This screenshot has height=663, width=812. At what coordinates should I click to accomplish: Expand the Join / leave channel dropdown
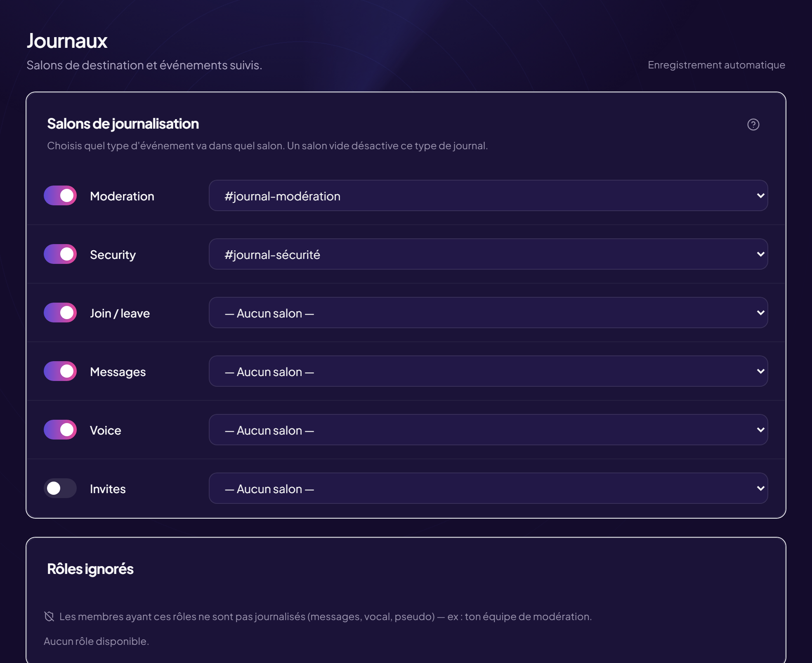(x=488, y=313)
